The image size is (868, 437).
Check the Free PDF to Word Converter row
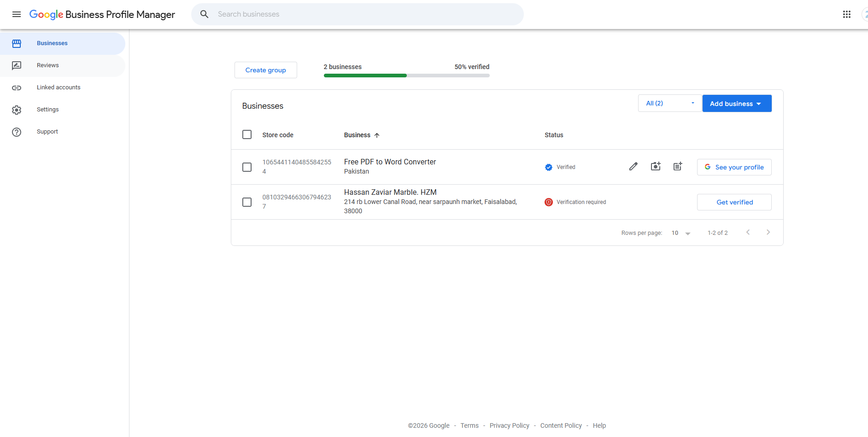[x=247, y=167]
